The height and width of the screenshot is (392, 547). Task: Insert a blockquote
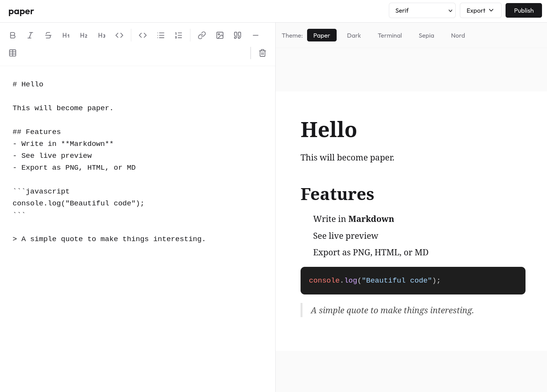238,35
